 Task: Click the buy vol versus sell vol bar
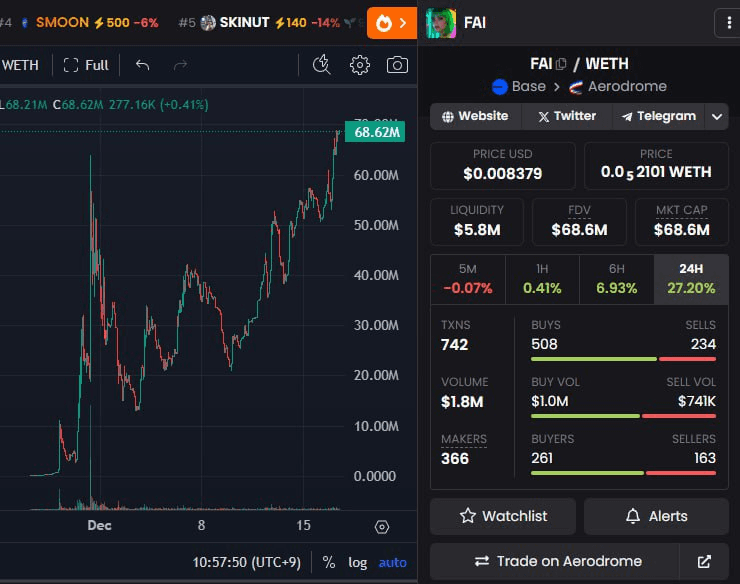[x=623, y=416]
